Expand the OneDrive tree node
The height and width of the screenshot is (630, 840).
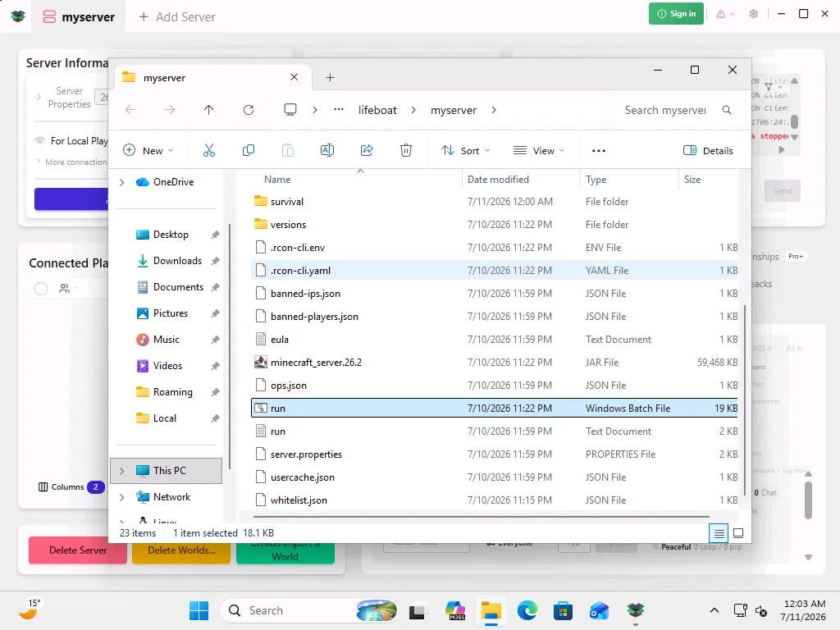[122, 182]
